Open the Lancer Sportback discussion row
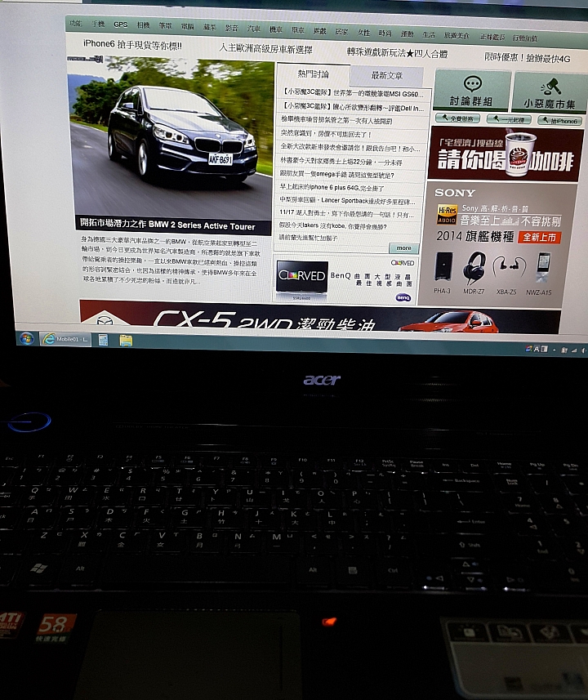This screenshot has height=700, width=588. (347, 200)
